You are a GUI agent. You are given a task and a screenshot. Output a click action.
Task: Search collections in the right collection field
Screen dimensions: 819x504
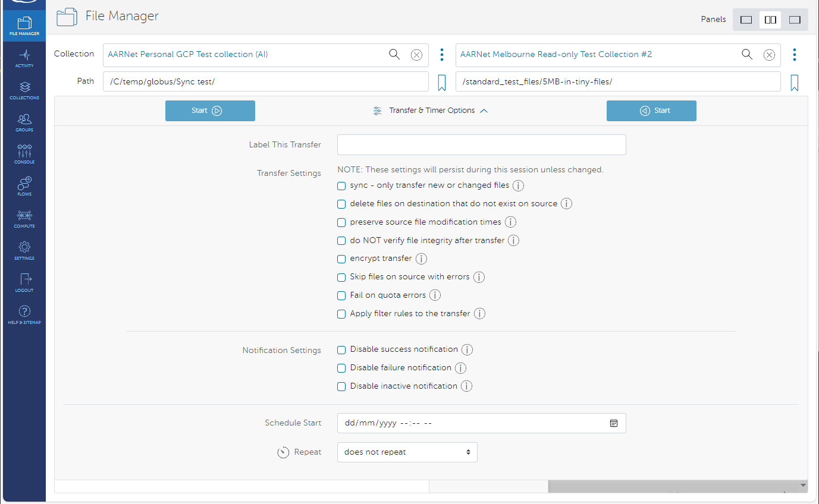(747, 55)
